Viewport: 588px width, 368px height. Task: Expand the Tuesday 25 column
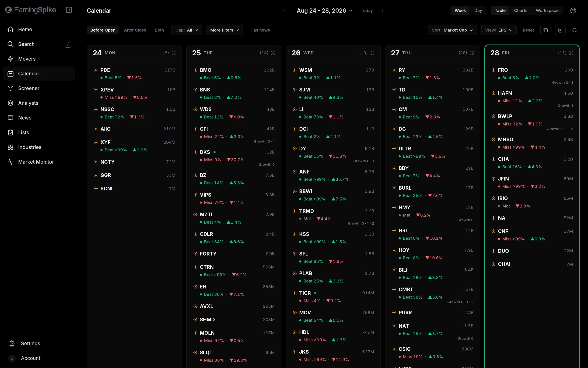point(273,53)
